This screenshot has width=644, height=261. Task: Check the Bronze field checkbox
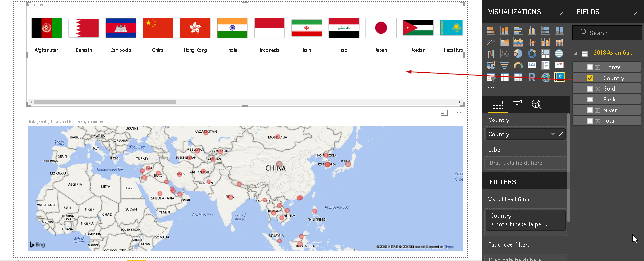(x=590, y=67)
